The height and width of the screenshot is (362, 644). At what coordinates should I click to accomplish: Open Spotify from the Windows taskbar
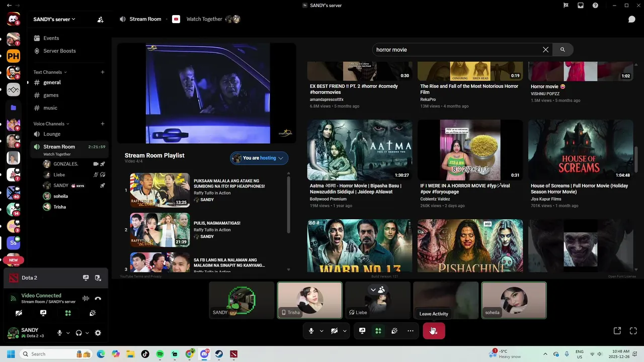160,354
